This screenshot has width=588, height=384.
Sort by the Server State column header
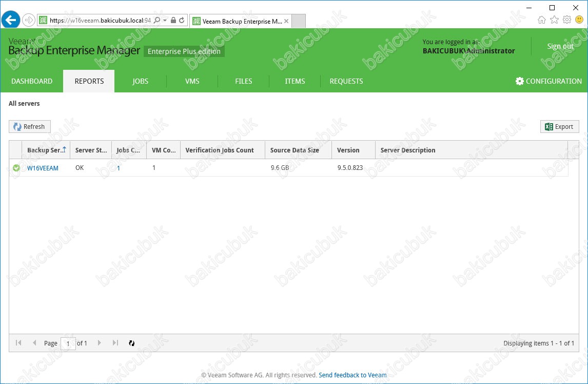[91, 150]
